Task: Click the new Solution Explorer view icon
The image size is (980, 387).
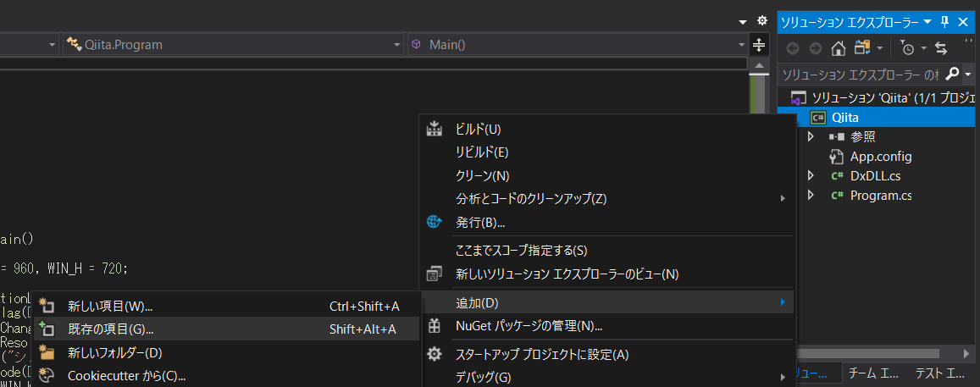Action: click(434, 274)
